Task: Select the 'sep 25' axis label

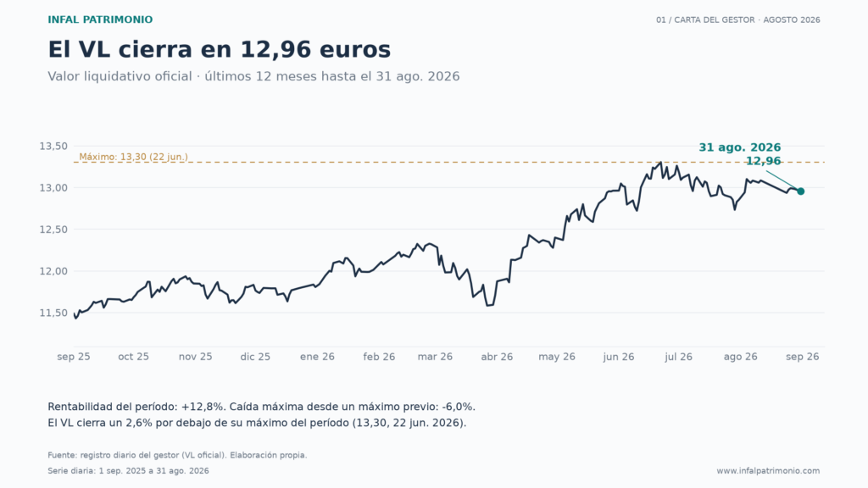Action: tap(74, 357)
